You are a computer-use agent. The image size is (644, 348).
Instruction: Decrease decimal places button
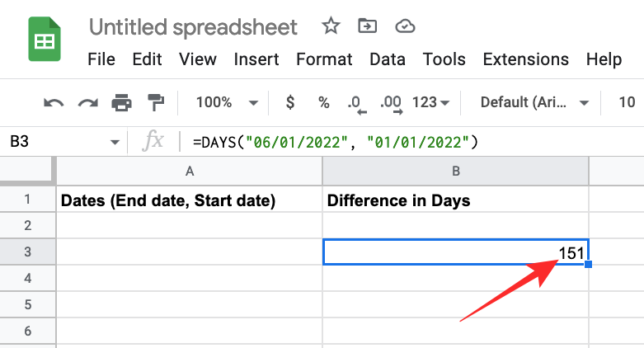[355, 103]
